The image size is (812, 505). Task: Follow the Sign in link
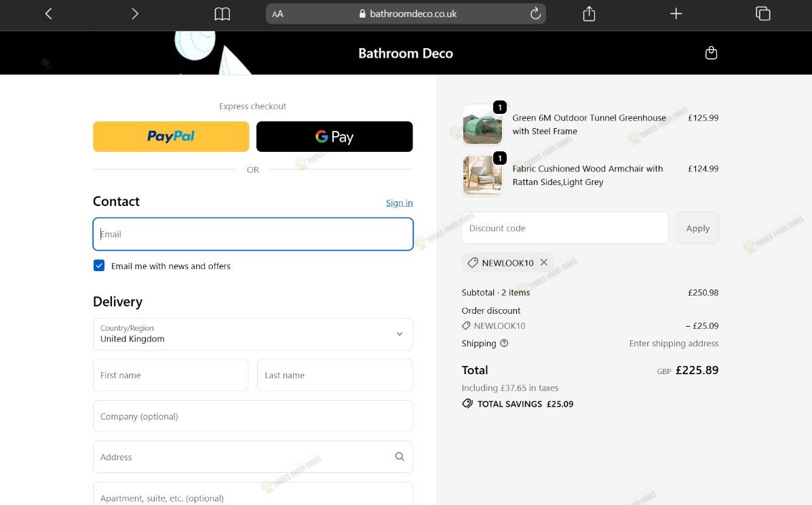400,203
